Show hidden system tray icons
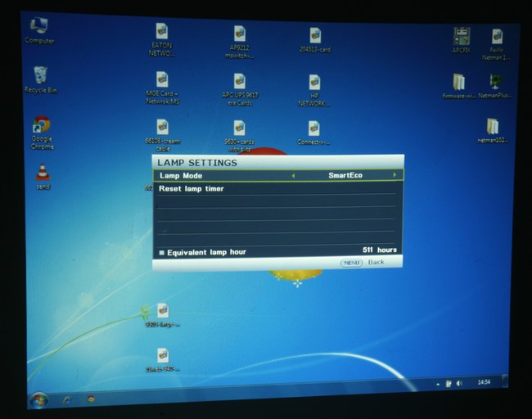This screenshot has width=532, height=419. (438, 385)
